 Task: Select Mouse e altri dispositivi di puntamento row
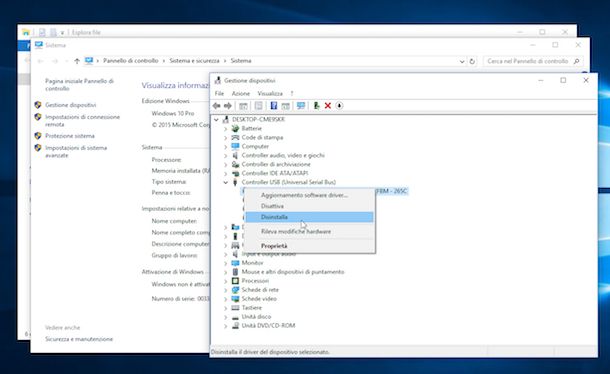pyautogui.click(x=293, y=272)
